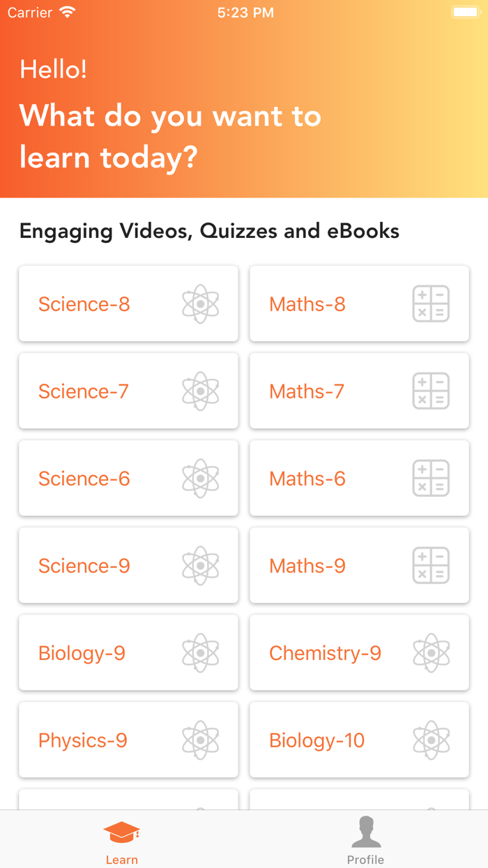Click the calculator icon on Maths-8 card

click(x=432, y=304)
